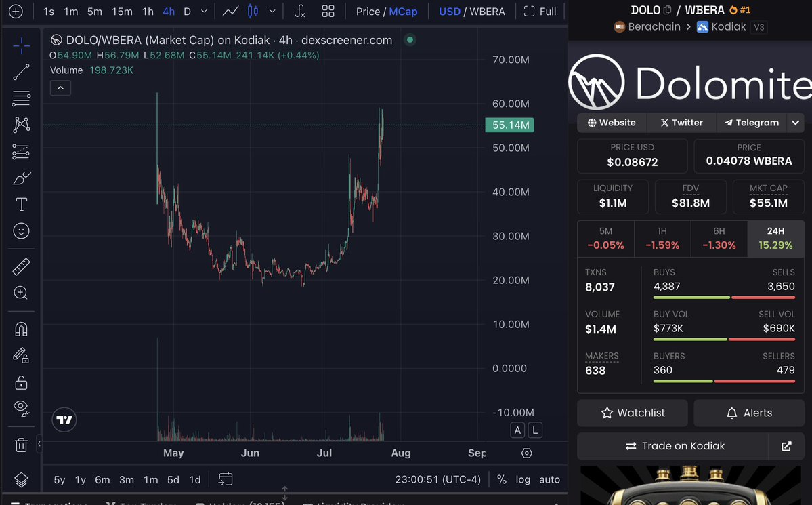The width and height of the screenshot is (812, 505).
Task: Toggle percent scale button
Action: point(501,480)
